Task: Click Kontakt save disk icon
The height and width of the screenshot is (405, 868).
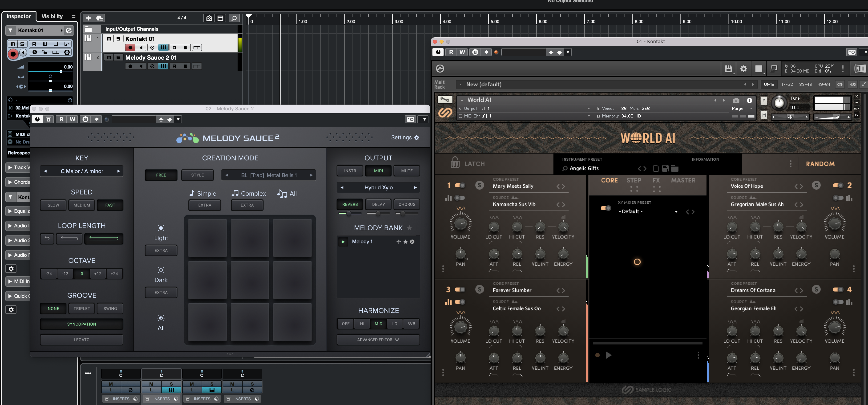Action: point(728,69)
